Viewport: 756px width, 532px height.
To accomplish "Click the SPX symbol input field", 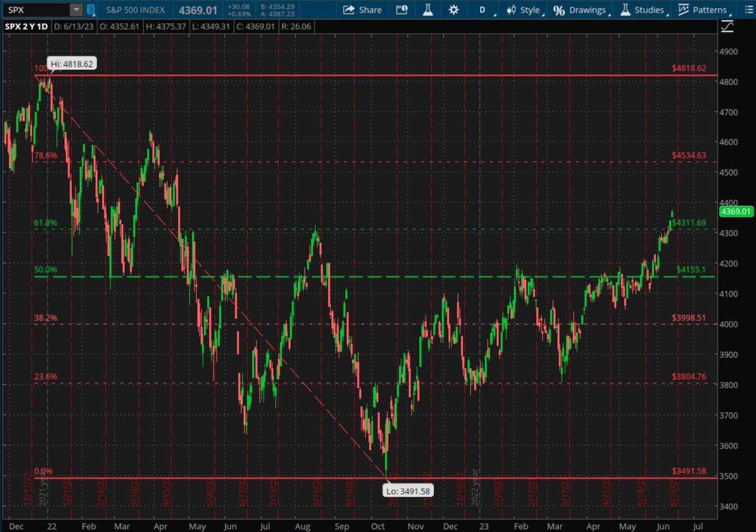I will pyautogui.click(x=36, y=9).
